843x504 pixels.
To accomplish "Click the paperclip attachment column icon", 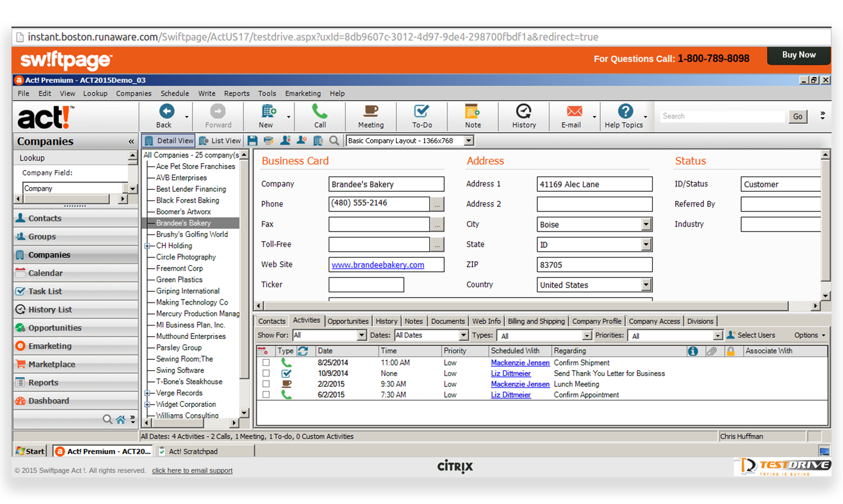I will pyautogui.click(x=712, y=351).
